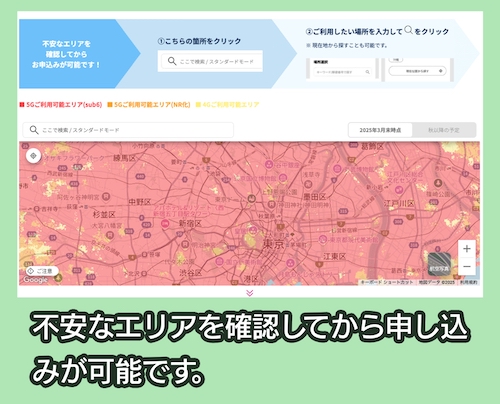Click the magnifier icon in the step two heading
This screenshot has width=500, height=404.
point(409,30)
